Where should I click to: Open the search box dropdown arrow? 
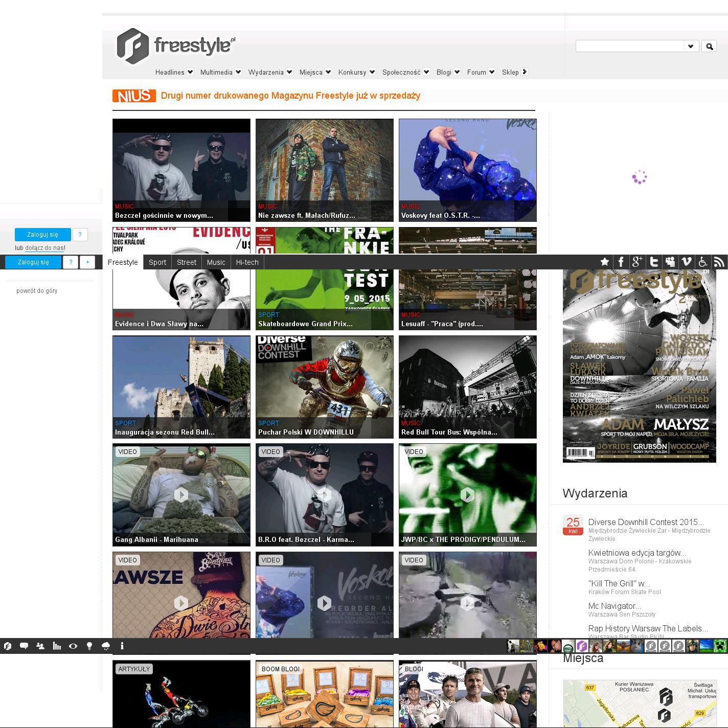(691, 46)
